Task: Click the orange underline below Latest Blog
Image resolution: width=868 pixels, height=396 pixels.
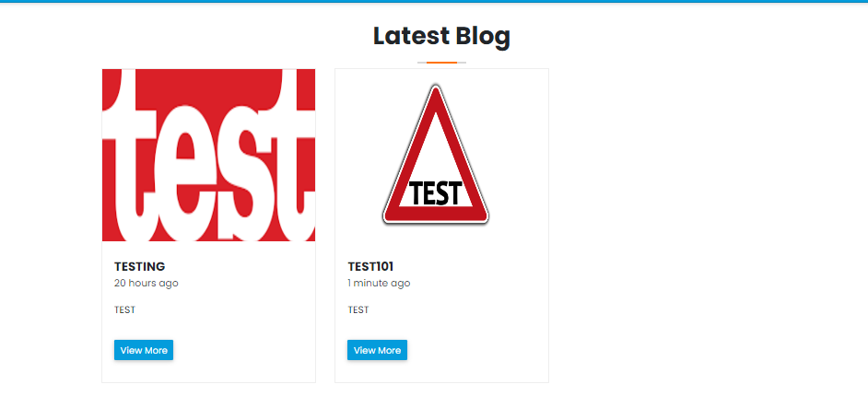Action: [441, 63]
